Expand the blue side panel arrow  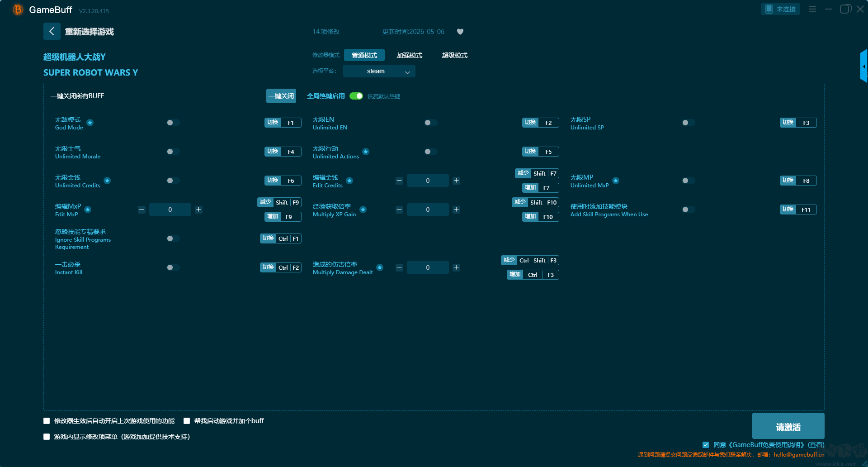click(863, 66)
